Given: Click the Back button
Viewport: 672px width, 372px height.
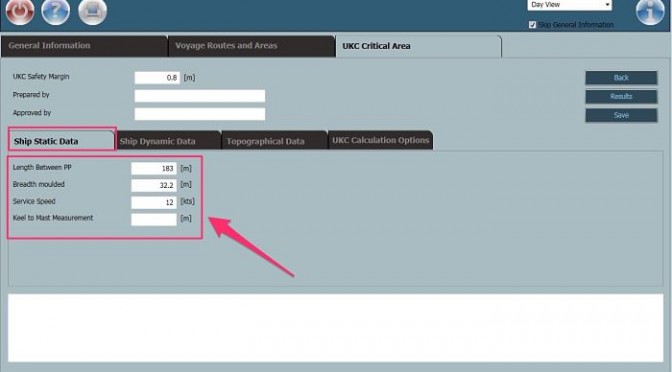Looking at the screenshot, I should click(x=621, y=78).
